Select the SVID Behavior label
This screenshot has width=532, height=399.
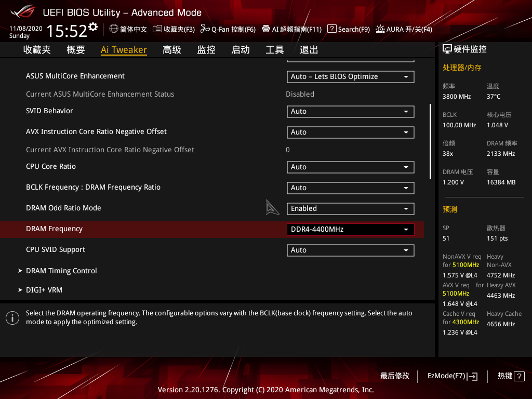click(49, 111)
